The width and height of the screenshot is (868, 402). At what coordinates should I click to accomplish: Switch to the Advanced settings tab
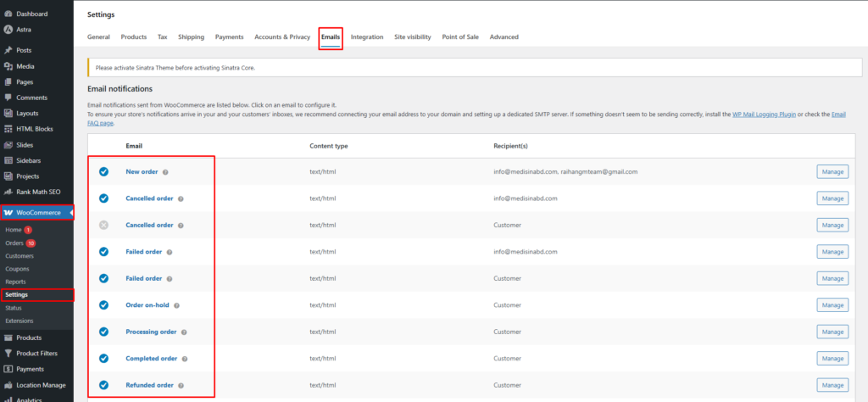(504, 37)
